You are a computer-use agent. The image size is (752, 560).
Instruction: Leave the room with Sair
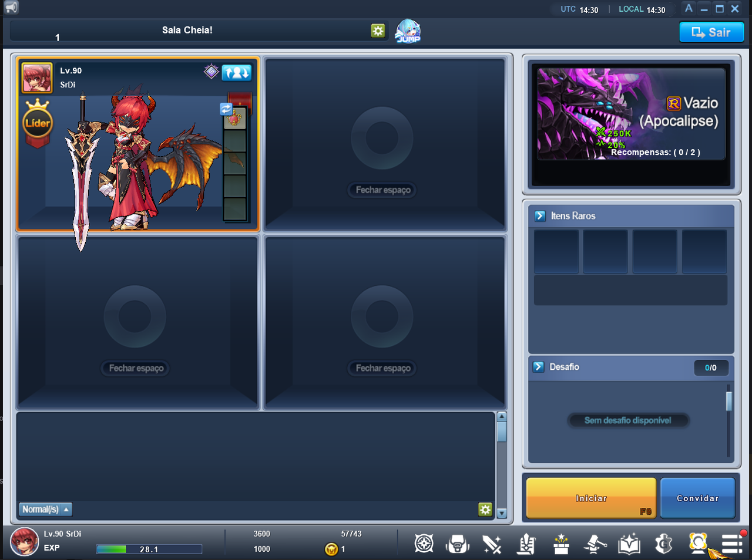pyautogui.click(x=711, y=32)
